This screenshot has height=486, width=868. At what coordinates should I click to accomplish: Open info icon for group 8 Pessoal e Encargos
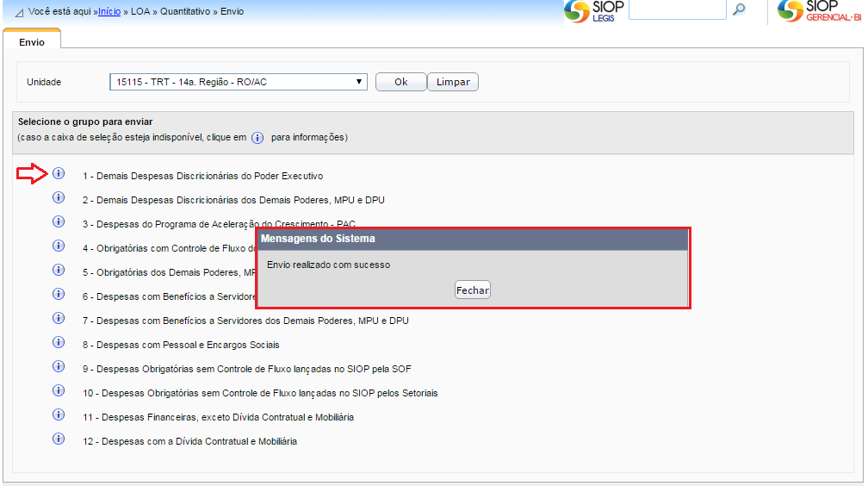tap(59, 342)
